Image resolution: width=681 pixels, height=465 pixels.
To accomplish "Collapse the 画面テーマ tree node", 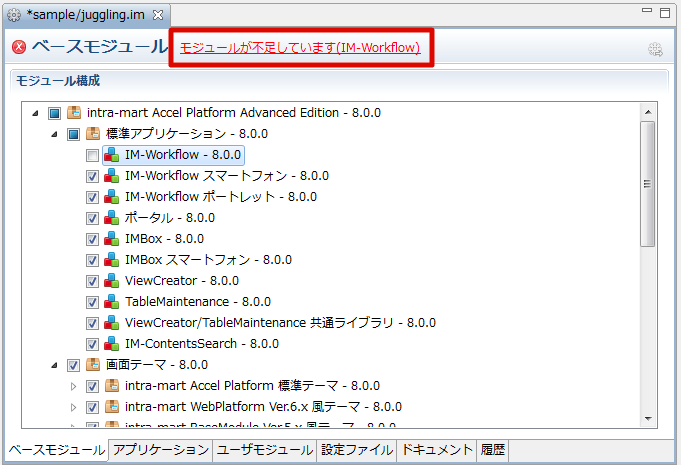I will tap(54, 365).
